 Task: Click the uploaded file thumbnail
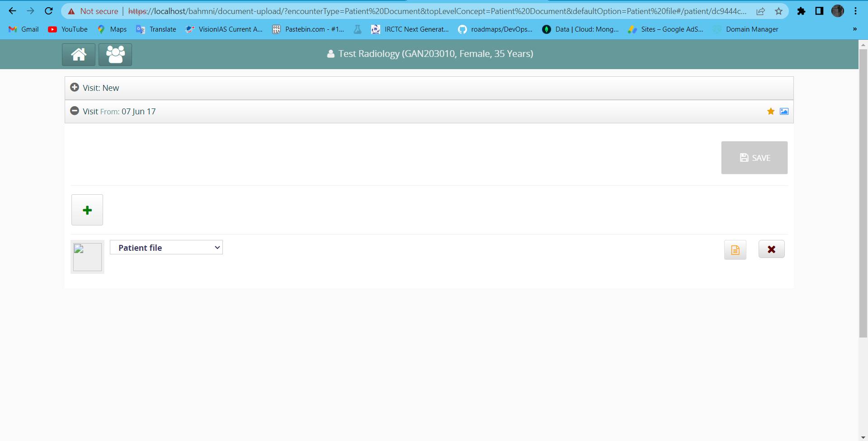tap(87, 257)
